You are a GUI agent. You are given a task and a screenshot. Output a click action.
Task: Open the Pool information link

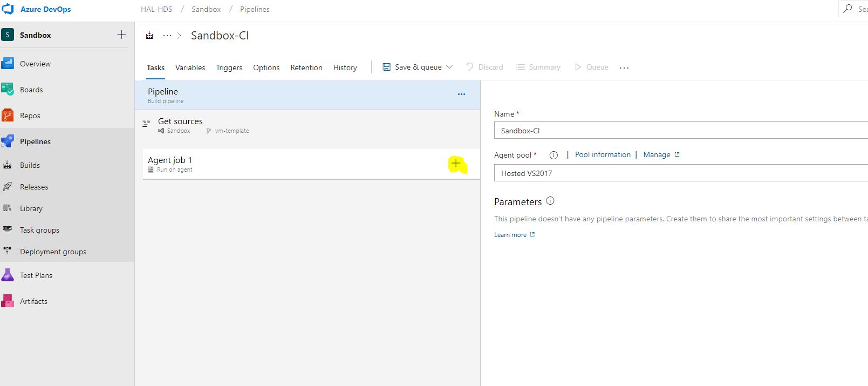pyautogui.click(x=603, y=154)
